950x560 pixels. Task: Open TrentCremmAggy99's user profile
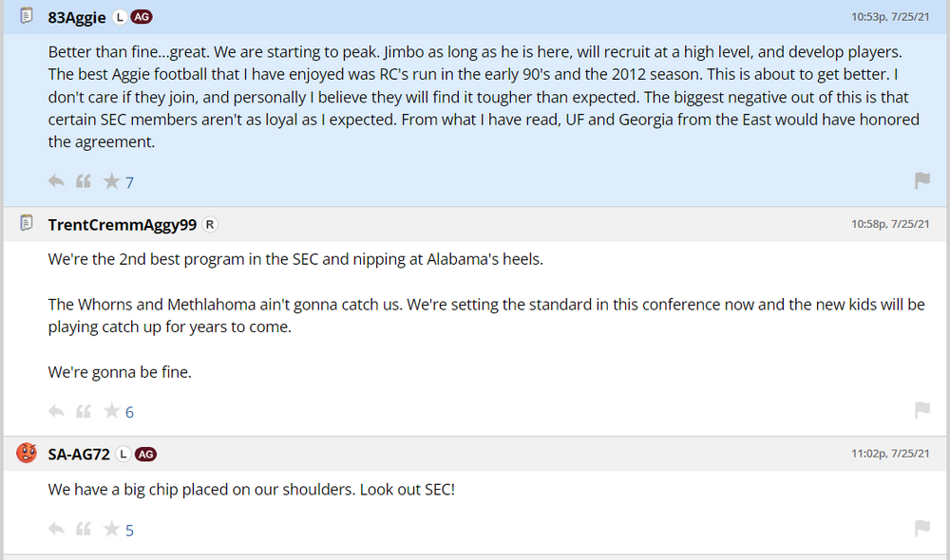click(123, 225)
